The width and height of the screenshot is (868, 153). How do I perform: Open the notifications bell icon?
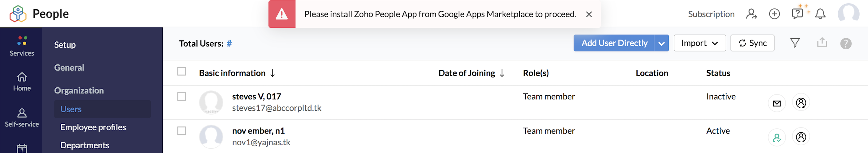[820, 14]
